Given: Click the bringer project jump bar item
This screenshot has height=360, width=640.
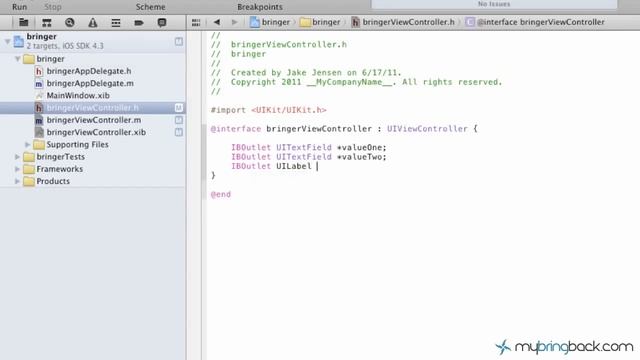Looking at the screenshot, I should [270, 22].
